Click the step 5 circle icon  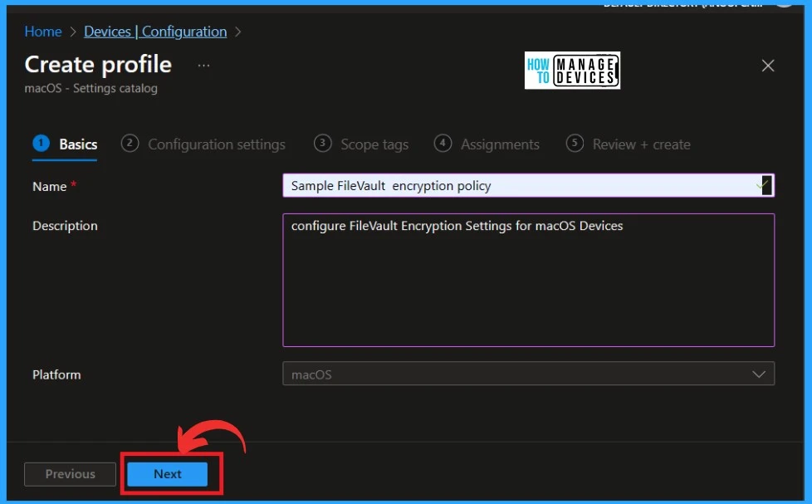(x=575, y=143)
